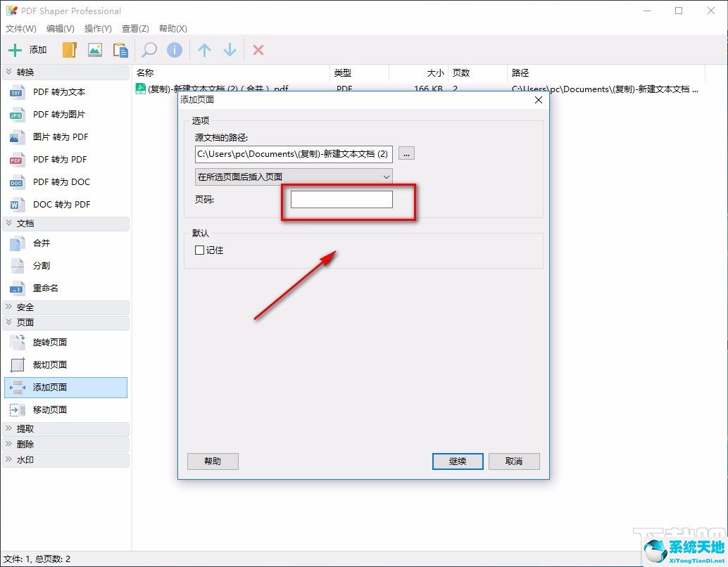Enable the 记住 (Remember) checkbox
728x567 pixels.
(199, 250)
